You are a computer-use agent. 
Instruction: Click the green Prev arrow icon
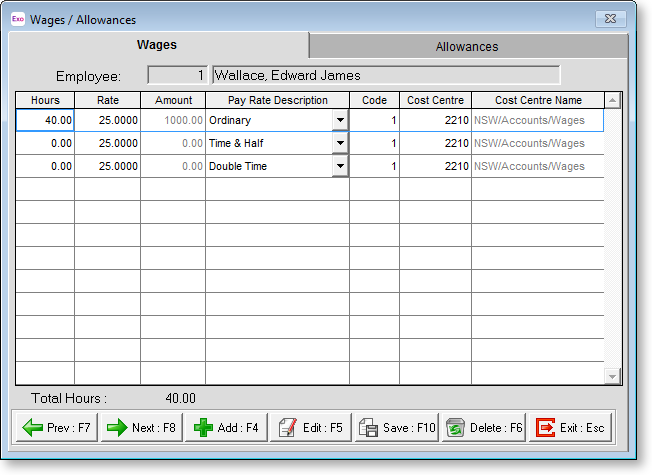coord(30,427)
